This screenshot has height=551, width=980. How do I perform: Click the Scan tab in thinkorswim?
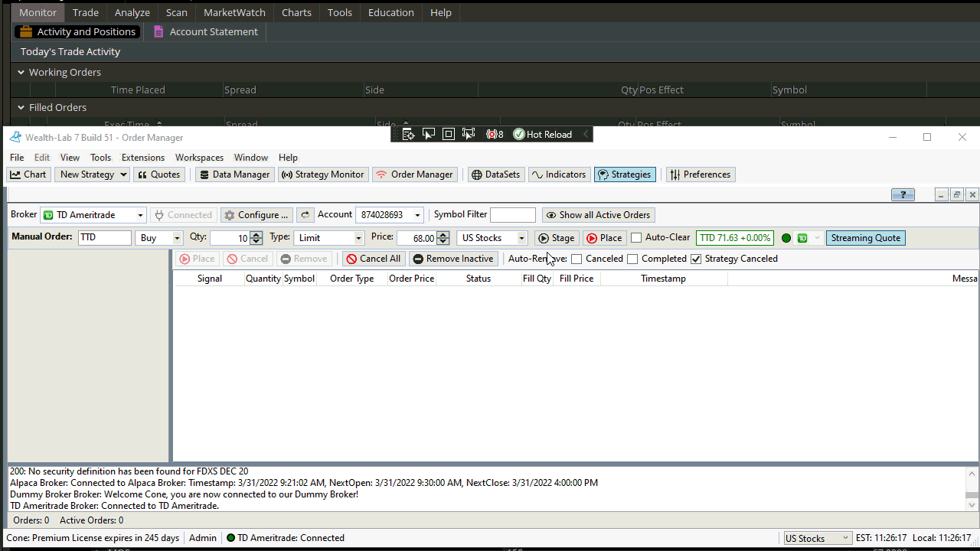point(177,12)
